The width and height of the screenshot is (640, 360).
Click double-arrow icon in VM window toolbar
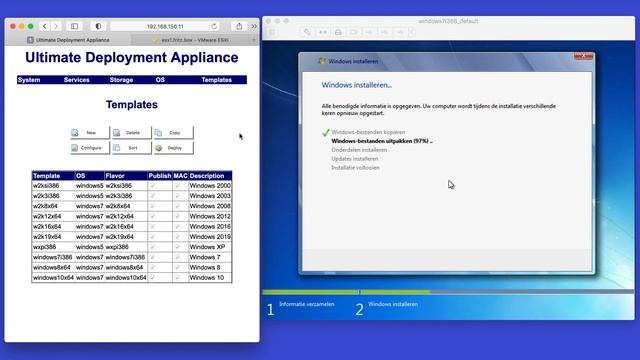(x=322, y=32)
